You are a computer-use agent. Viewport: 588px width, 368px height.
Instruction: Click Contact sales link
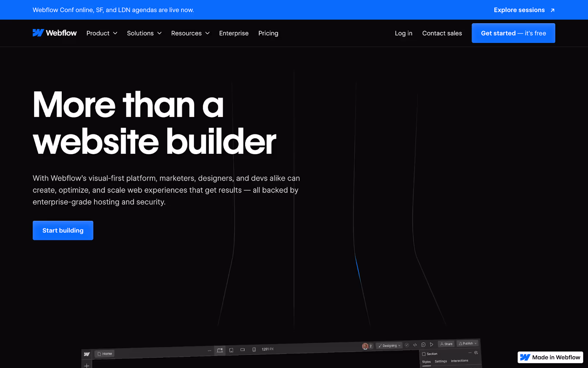pyautogui.click(x=442, y=33)
